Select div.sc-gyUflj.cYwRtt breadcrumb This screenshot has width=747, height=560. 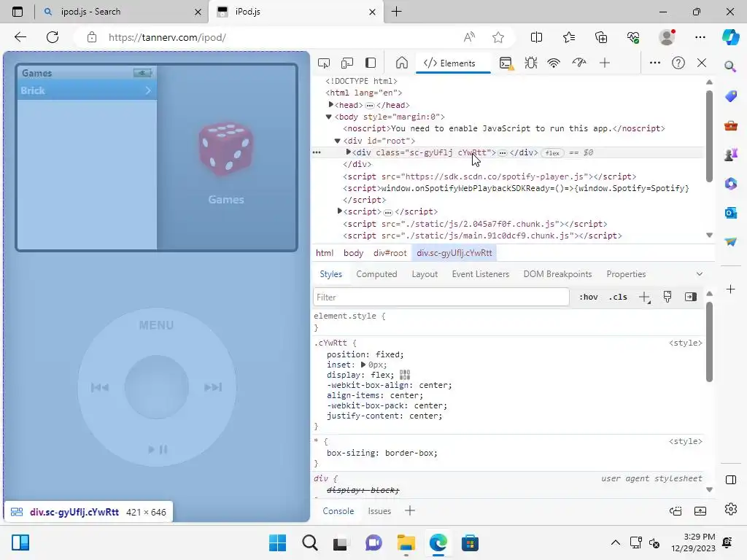(454, 253)
